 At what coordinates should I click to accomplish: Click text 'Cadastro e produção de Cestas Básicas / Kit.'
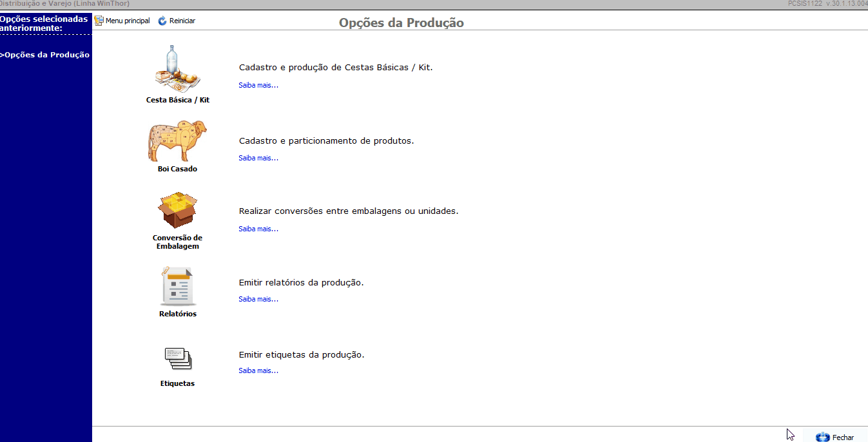tap(336, 67)
